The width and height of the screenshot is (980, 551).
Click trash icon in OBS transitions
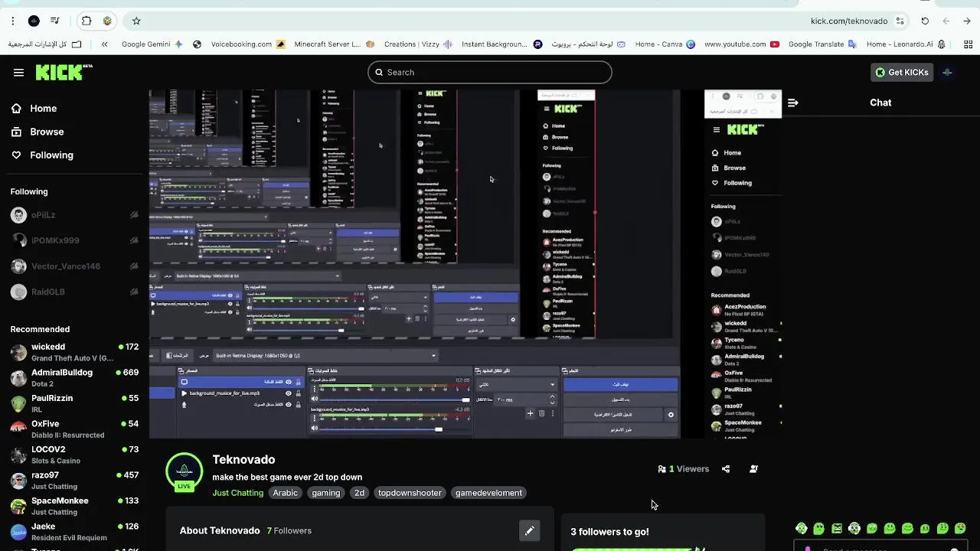pos(541,413)
